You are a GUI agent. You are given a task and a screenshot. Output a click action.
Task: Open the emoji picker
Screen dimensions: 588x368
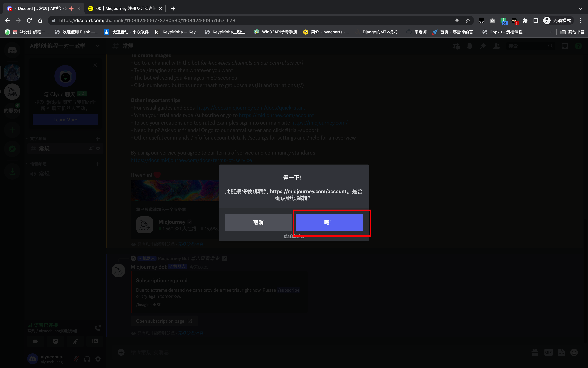point(574,352)
